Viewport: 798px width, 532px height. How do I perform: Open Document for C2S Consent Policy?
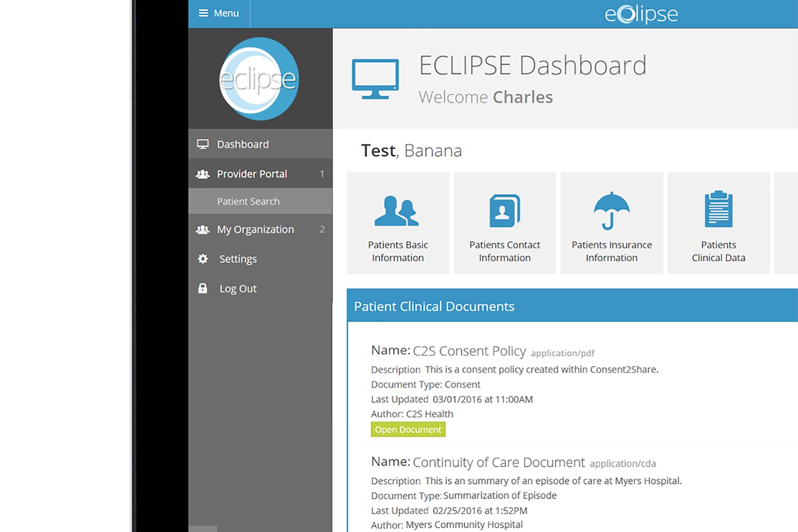click(408, 429)
